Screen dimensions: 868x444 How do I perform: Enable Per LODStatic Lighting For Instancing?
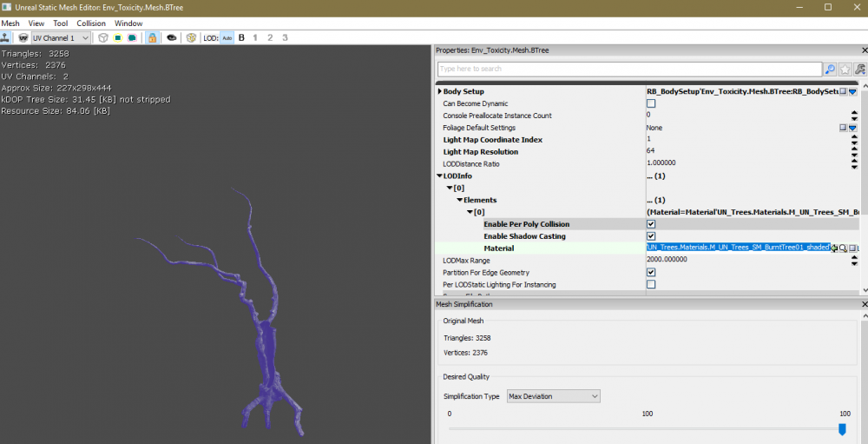651,284
